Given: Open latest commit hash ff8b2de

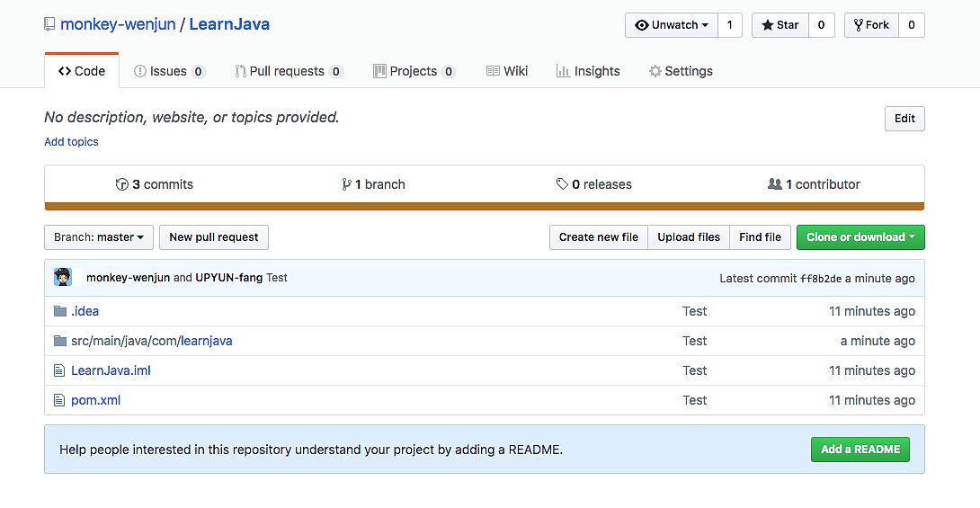Looking at the screenshot, I should coord(820,279).
